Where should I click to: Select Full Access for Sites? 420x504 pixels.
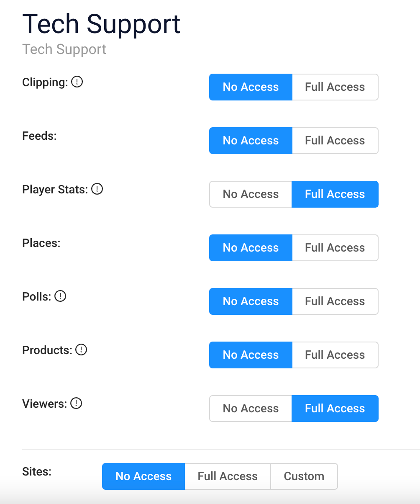pos(228,476)
